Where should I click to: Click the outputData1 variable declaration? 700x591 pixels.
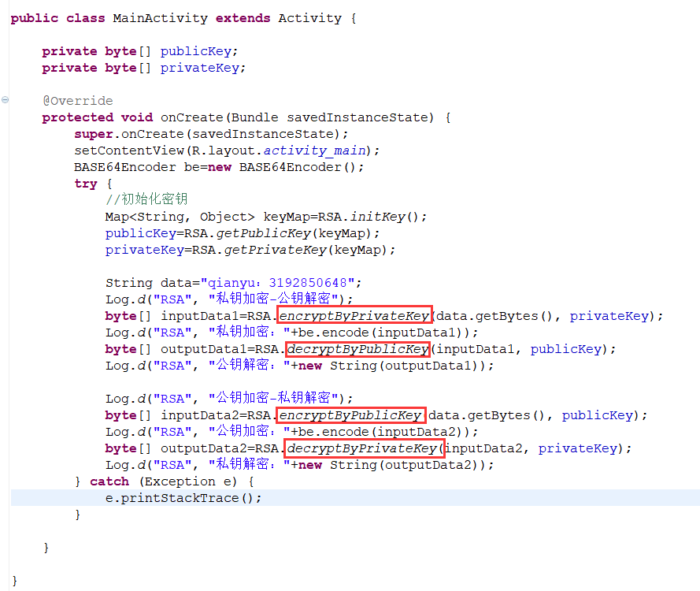tap(204, 349)
